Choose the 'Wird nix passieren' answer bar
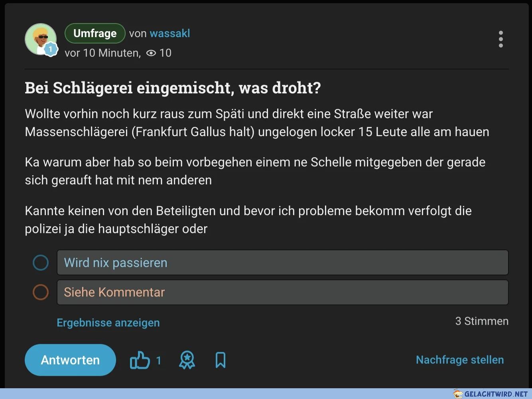 pos(283,263)
